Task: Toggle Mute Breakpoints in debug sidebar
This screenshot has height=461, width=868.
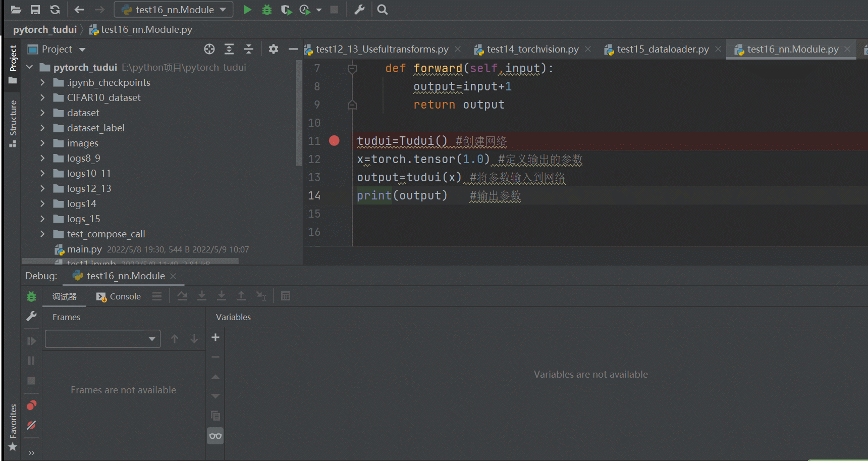Action: click(x=31, y=425)
